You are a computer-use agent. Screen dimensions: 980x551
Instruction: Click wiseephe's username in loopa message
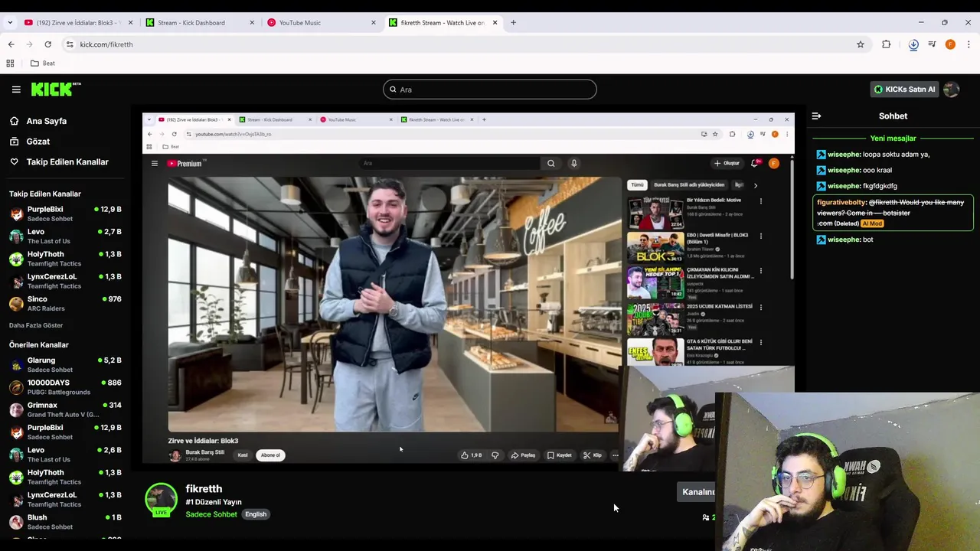(x=844, y=155)
